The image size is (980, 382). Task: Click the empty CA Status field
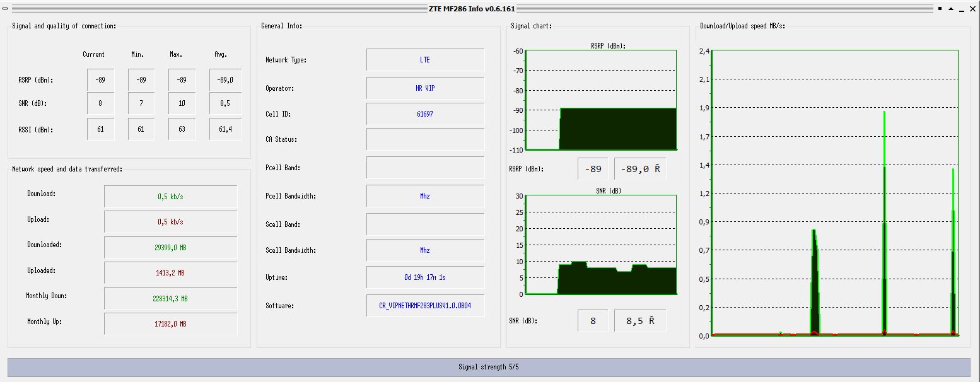[425, 139]
